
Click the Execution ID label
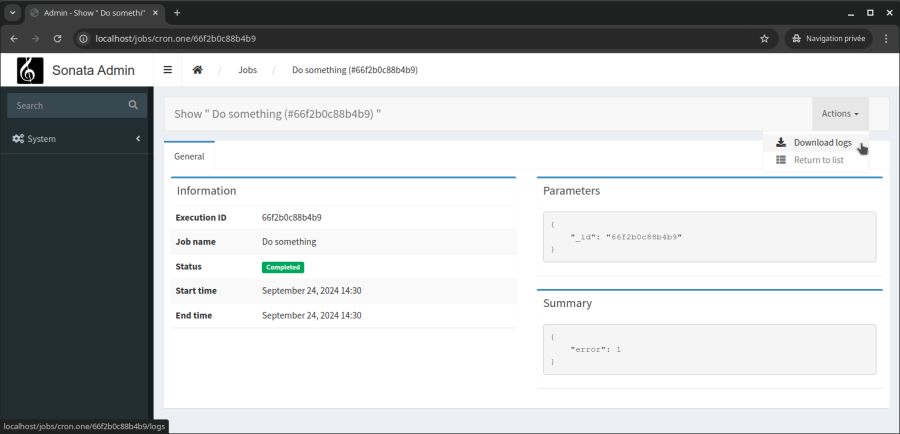point(201,218)
